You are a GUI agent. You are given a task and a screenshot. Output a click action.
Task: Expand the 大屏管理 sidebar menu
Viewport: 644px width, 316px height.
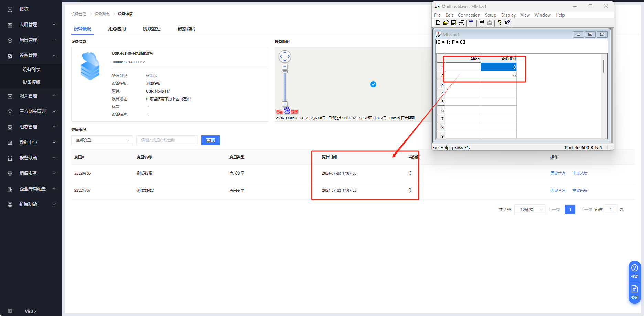[x=31, y=24]
